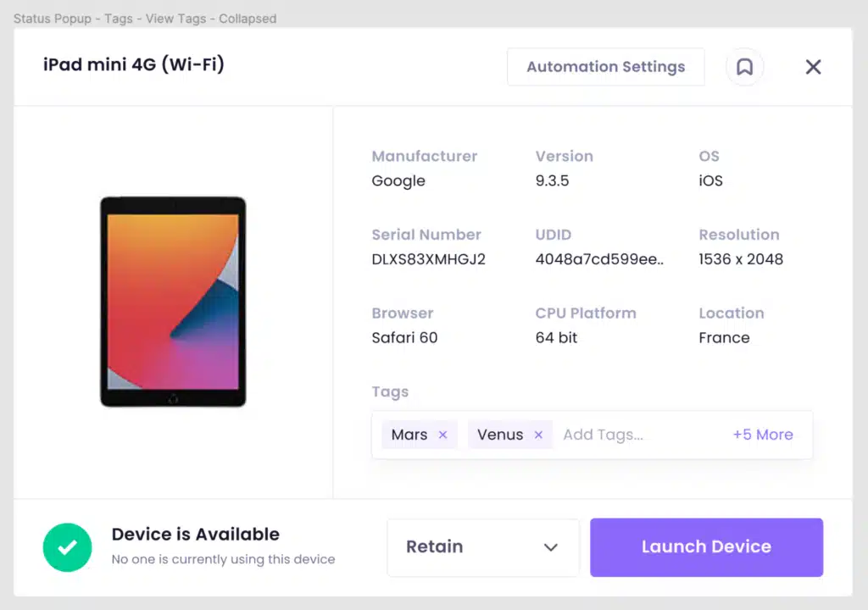The image size is (868, 610).
Task: Click the truncated UDID value
Action: [599, 259]
